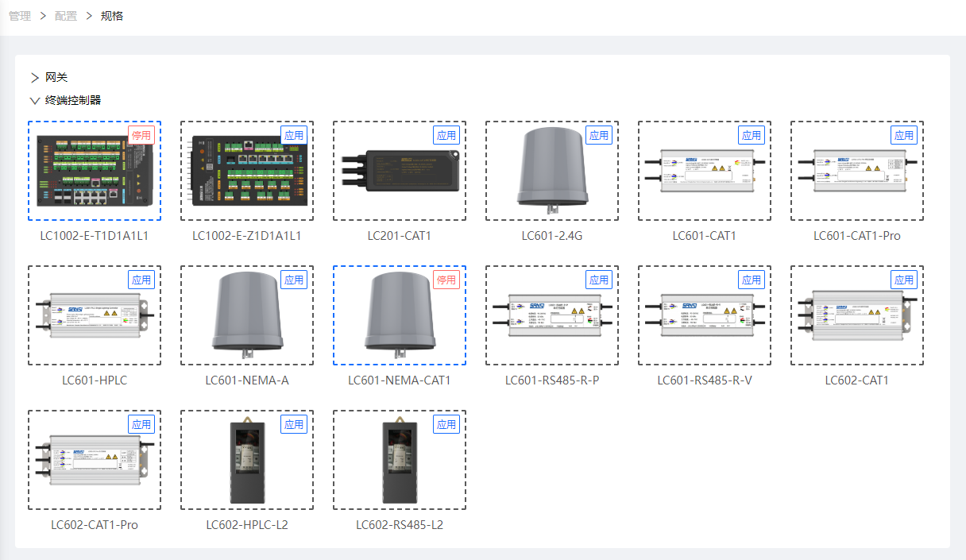Choose the LC601-HPLC controller image
Screen dimensions: 966x560
[x=95, y=315]
